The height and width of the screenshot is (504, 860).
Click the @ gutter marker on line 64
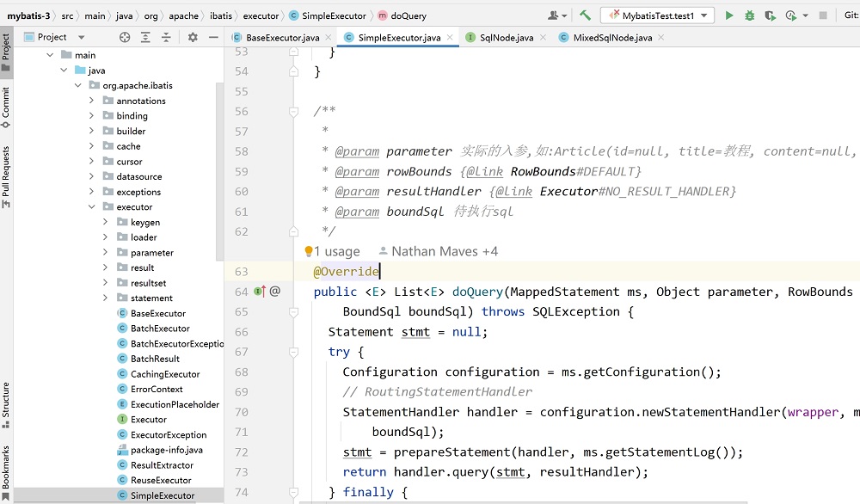[275, 292]
